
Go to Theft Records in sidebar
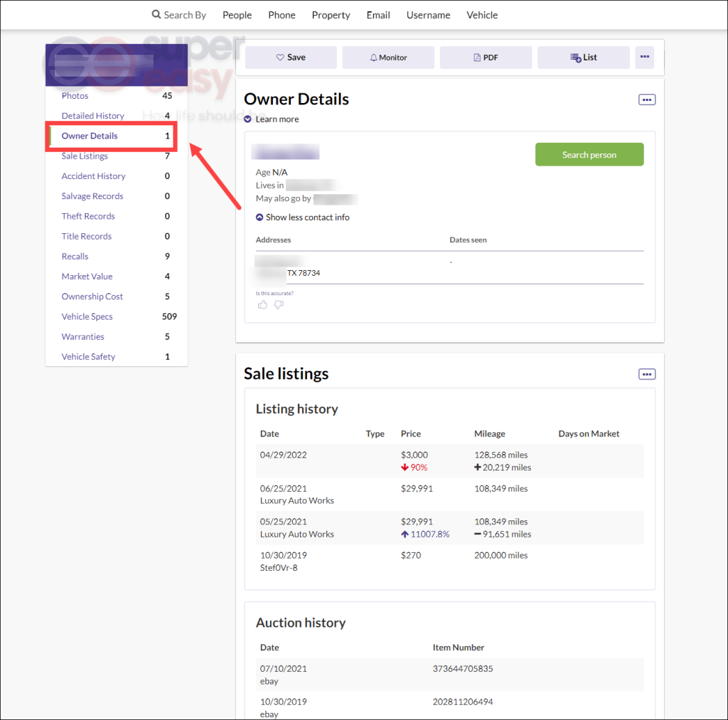(88, 216)
